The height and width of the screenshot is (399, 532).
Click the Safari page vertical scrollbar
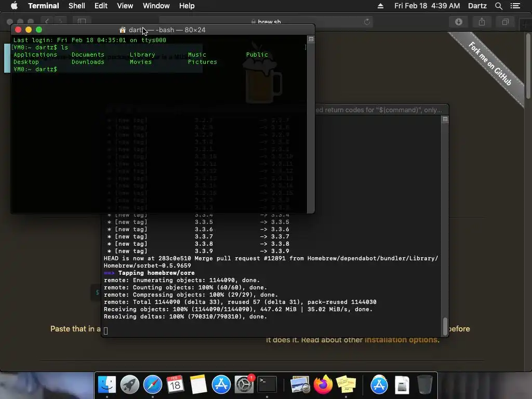(528, 66)
